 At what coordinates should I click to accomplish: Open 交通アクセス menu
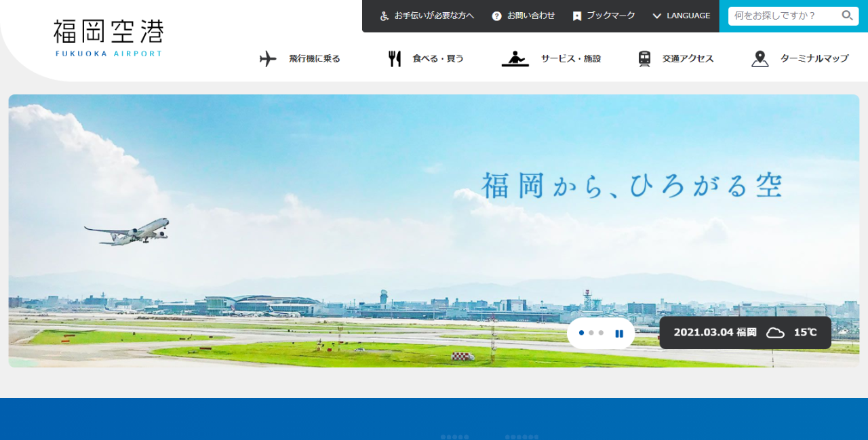[x=688, y=59]
